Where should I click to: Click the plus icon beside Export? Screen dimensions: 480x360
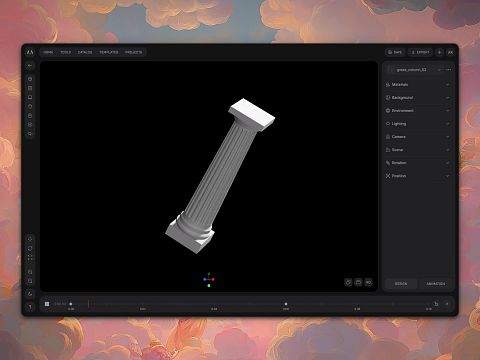pyautogui.click(x=439, y=52)
